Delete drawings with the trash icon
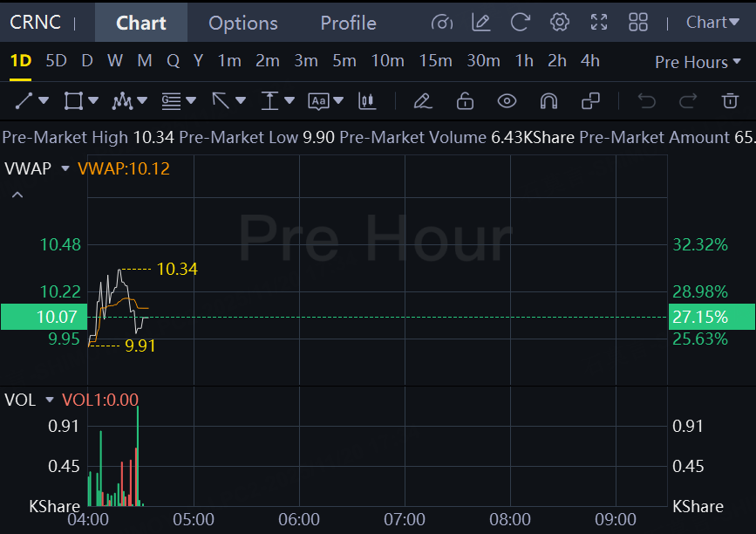Viewport: 756px width, 534px height. click(x=730, y=101)
